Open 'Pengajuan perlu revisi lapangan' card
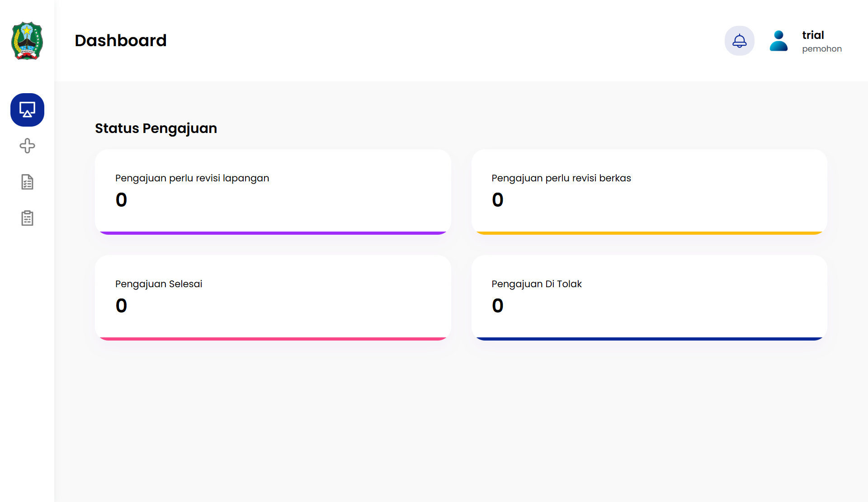868x502 pixels. click(273, 191)
